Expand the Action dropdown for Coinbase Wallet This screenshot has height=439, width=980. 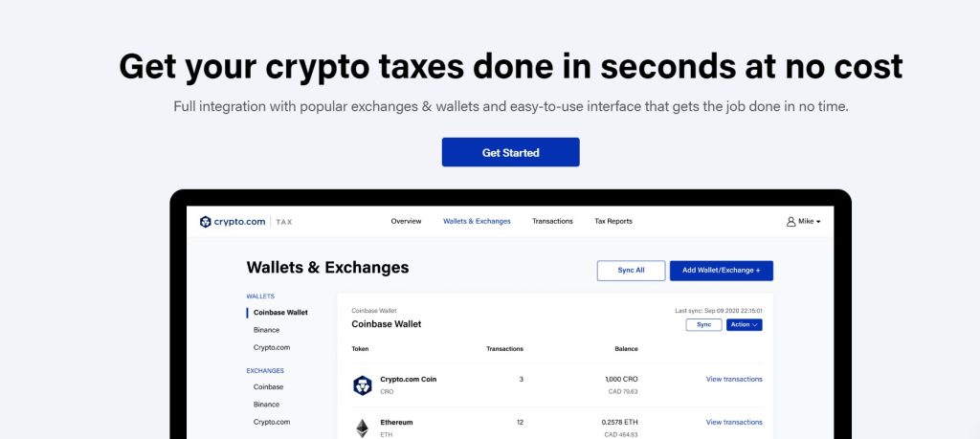744,325
